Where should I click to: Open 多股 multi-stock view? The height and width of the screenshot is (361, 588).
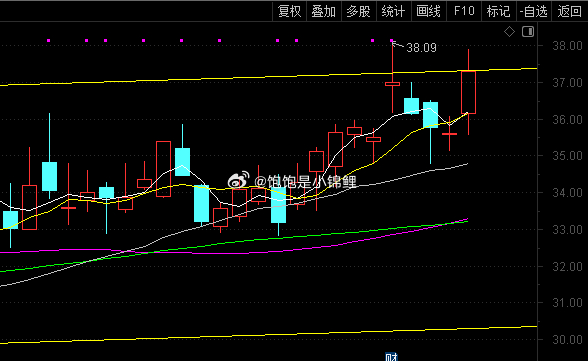pyautogui.click(x=358, y=11)
